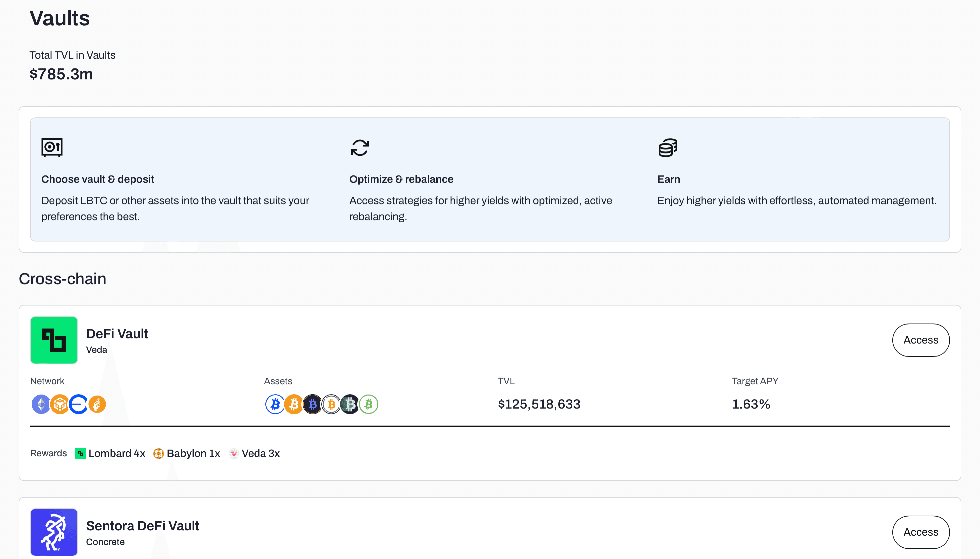Click the BNB Chain network icon

pyautogui.click(x=59, y=404)
